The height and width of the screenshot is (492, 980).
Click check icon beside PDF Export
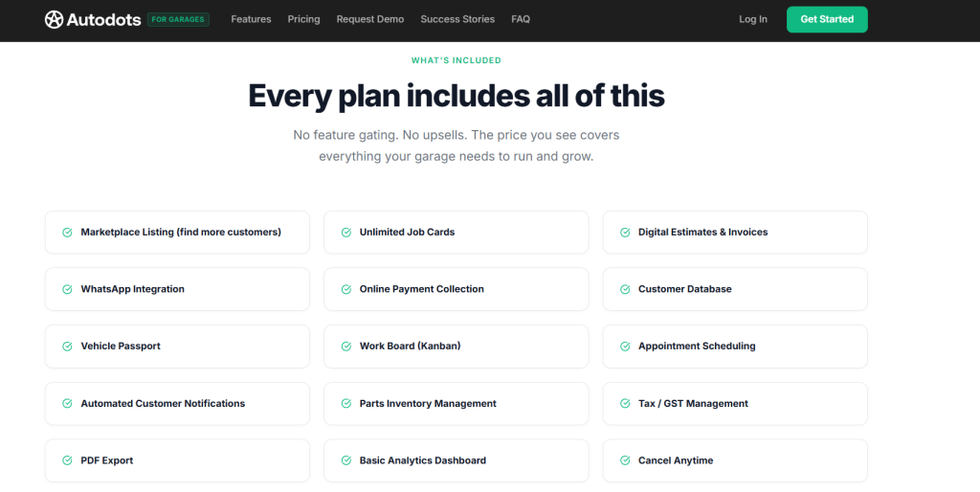click(67, 460)
